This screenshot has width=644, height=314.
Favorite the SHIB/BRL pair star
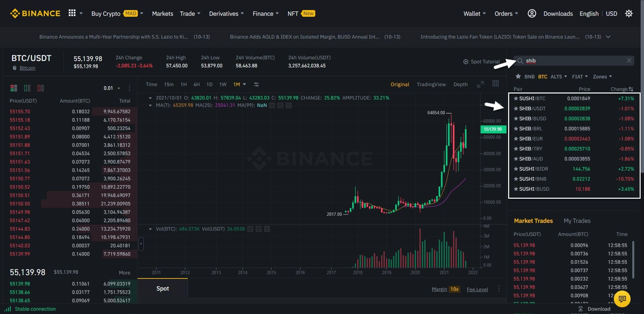point(516,129)
